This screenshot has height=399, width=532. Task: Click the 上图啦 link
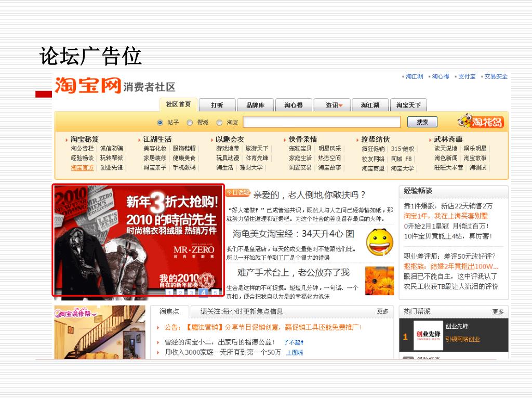pos(295,353)
